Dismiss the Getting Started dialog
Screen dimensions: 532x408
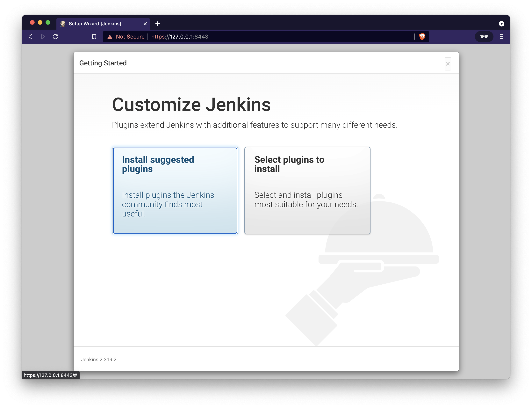pos(448,64)
